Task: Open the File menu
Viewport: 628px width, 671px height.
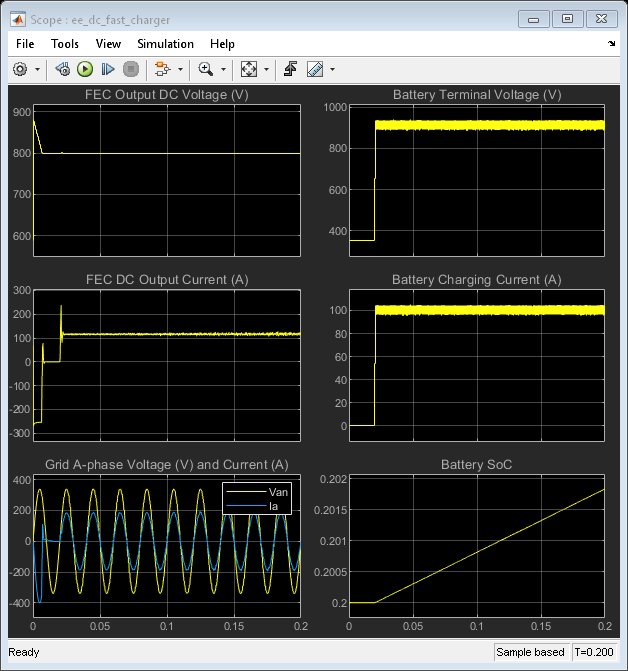Action: [x=25, y=44]
